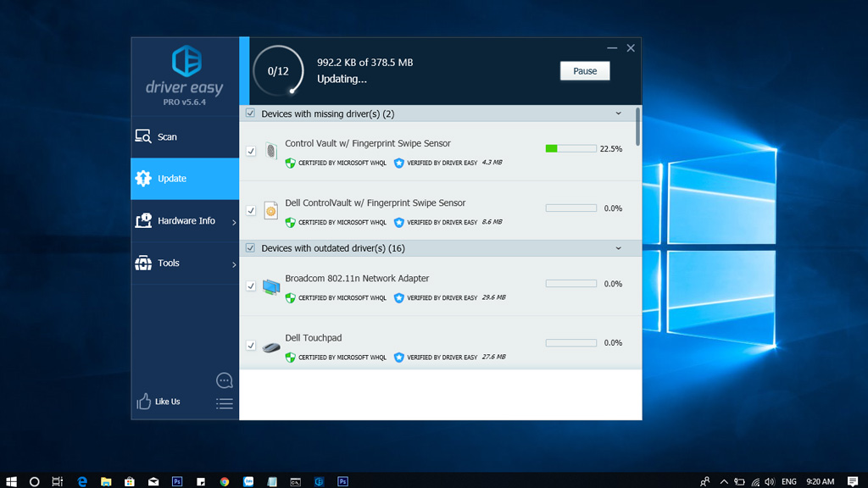Minimize the Driver Easy window
The height and width of the screenshot is (488, 868).
[x=612, y=48]
